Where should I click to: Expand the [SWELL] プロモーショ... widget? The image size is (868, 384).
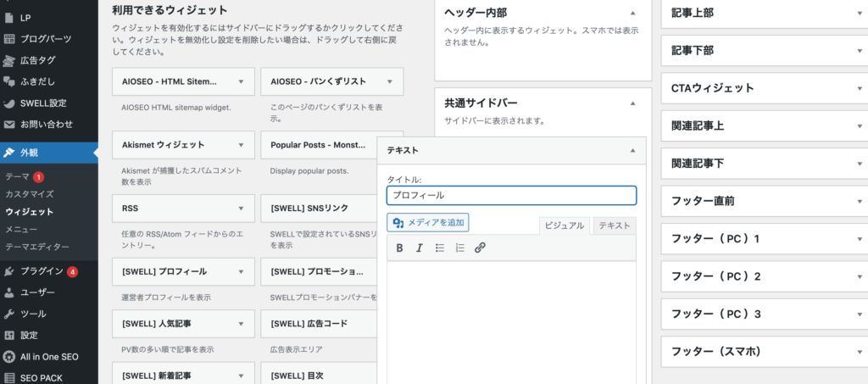[x=319, y=271]
